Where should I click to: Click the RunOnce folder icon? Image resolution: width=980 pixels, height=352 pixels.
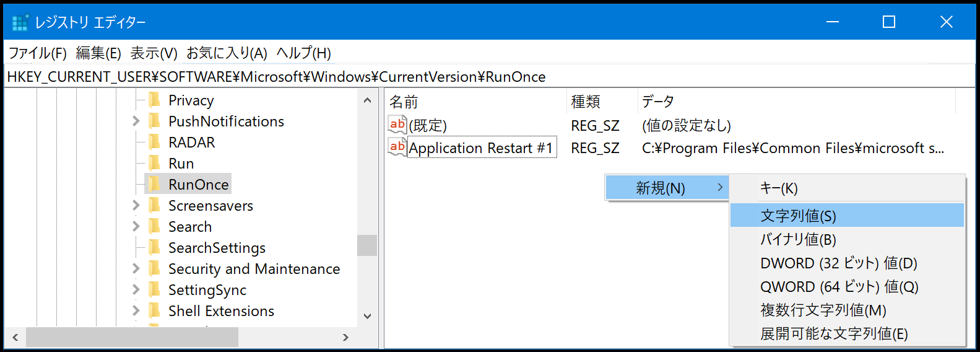pyautogui.click(x=155, y=184)
